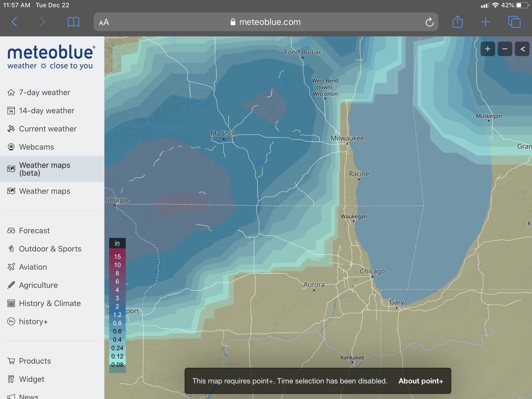Tap the meteoblue.com address field

coord(265,22)
